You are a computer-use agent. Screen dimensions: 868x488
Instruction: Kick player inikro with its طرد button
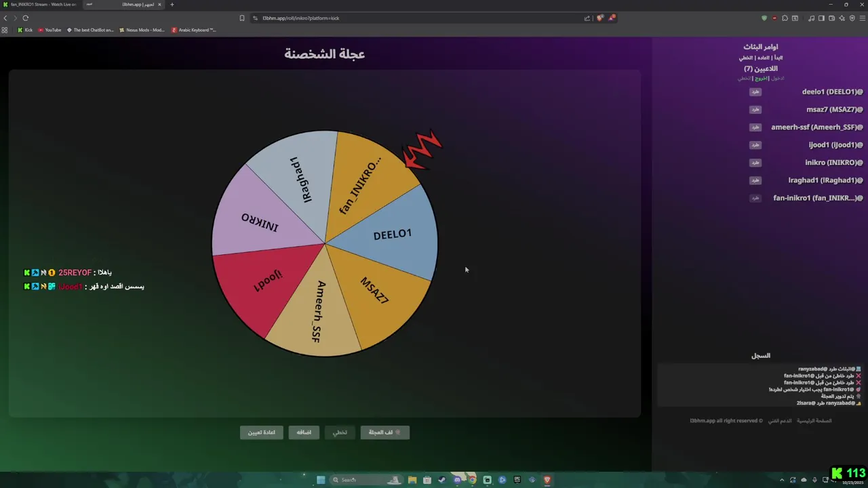tap(755, 163)
